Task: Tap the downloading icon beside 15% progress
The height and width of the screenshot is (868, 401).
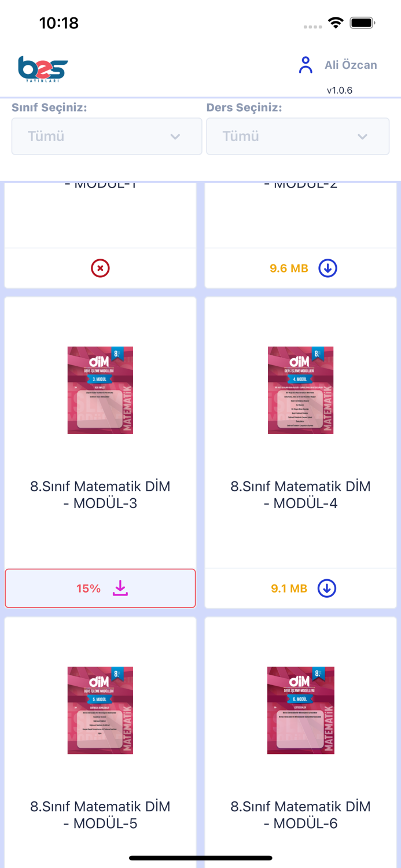Action: click(x=120, y=587)
